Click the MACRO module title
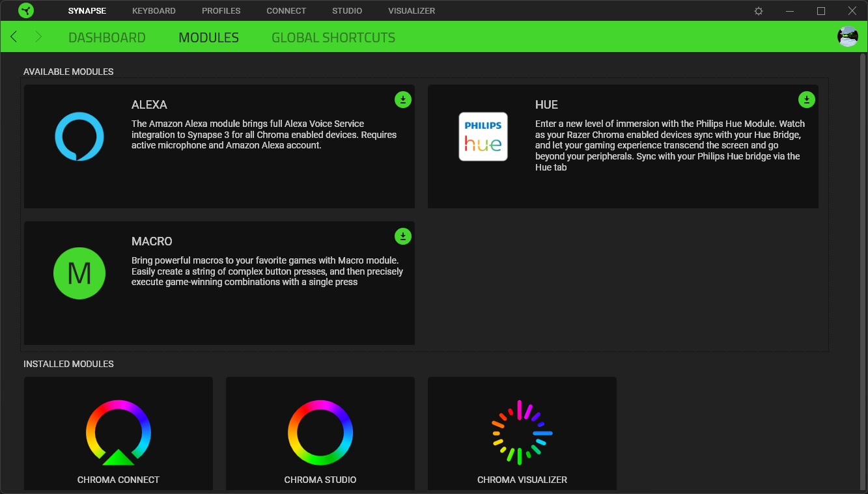 pyautogui.click(x=152, y=241)
